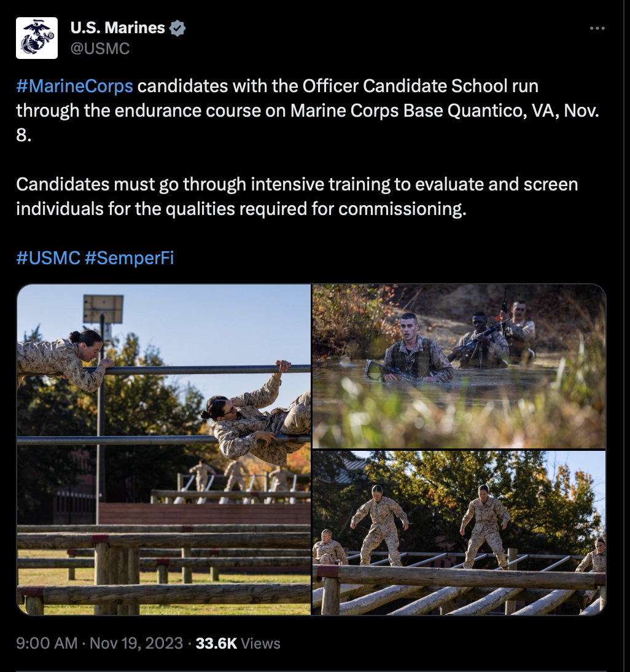This screenshot has height=672, width=630.
Task: Select the tweet text about Officer Candidate School
Action: point(308,111)
